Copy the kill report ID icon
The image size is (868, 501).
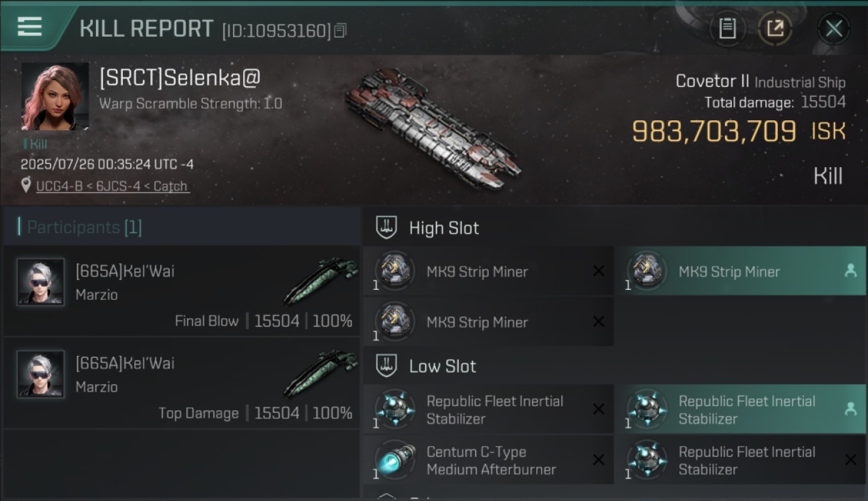pyautogui.click(x=341, y=31)
